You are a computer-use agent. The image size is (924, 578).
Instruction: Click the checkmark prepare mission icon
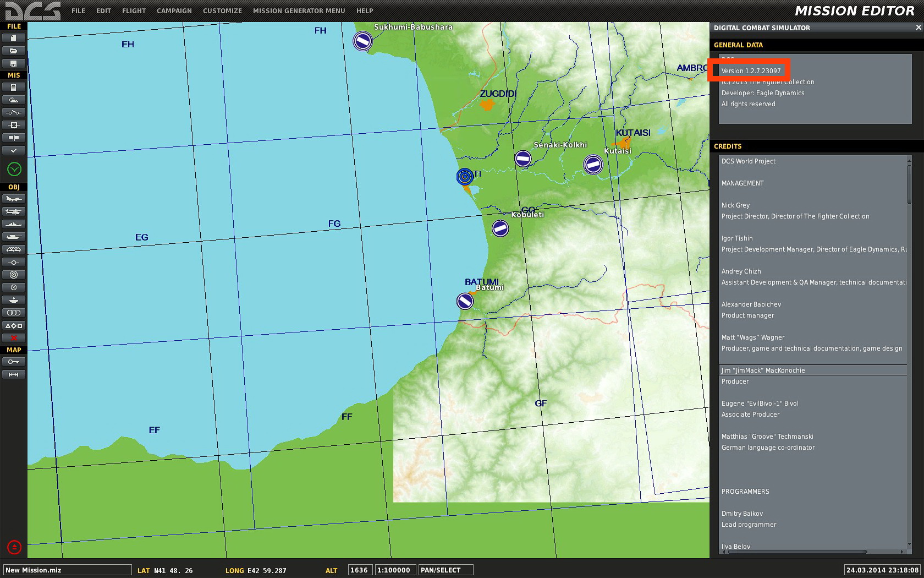coord(14,150)
